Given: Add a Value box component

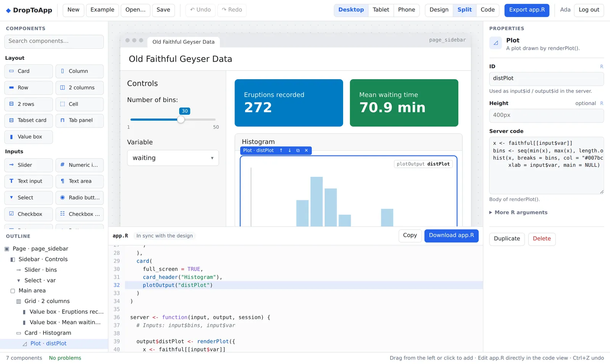Looking at the screenshot, I should 29,137.
